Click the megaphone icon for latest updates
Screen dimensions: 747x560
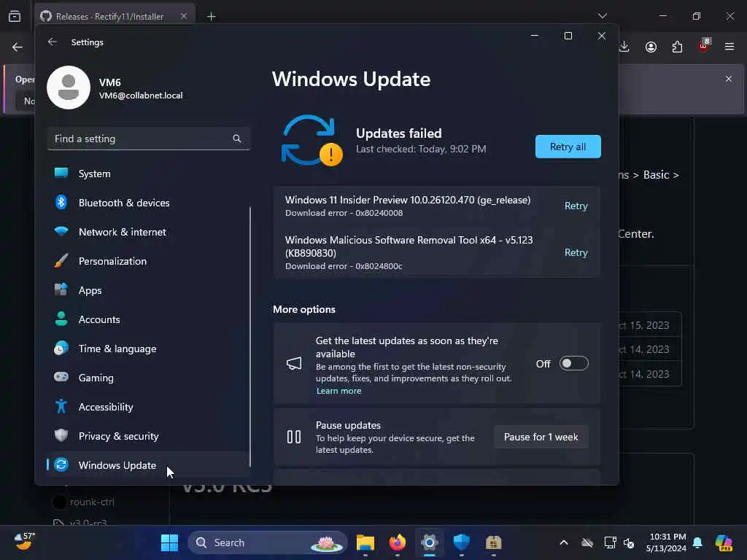294,364
